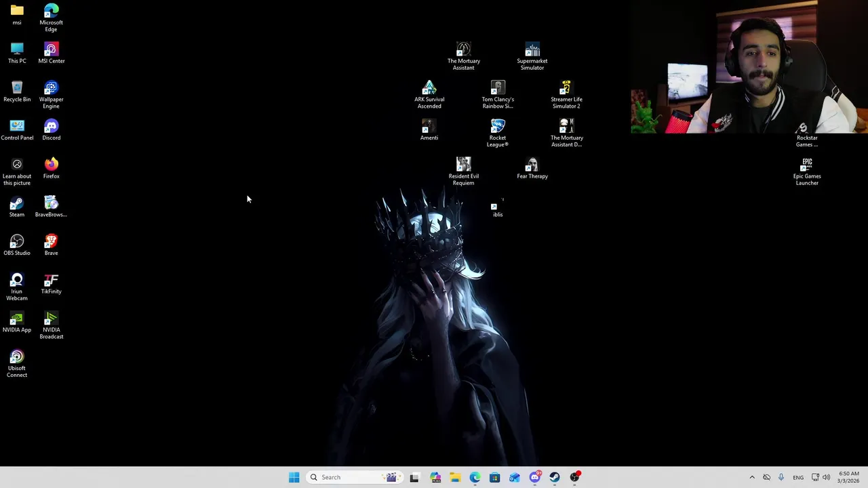Select the BraveBrows... installer icon
The height and width of the screenshot is (488, 868).
51,207
